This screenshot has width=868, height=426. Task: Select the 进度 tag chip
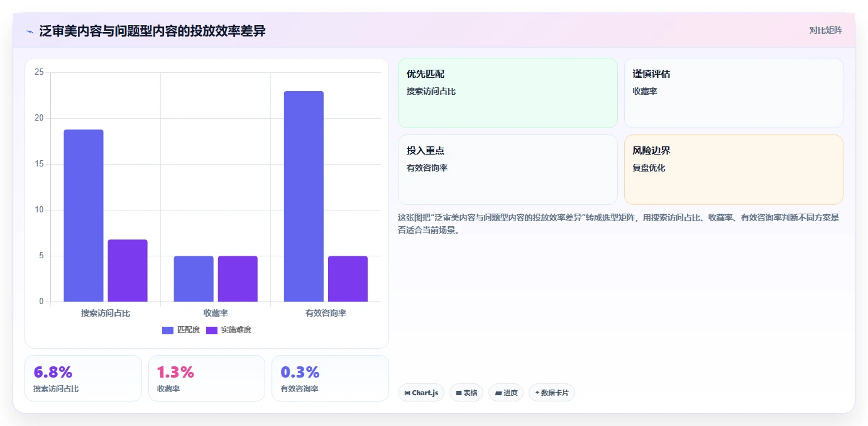(506, 393)
